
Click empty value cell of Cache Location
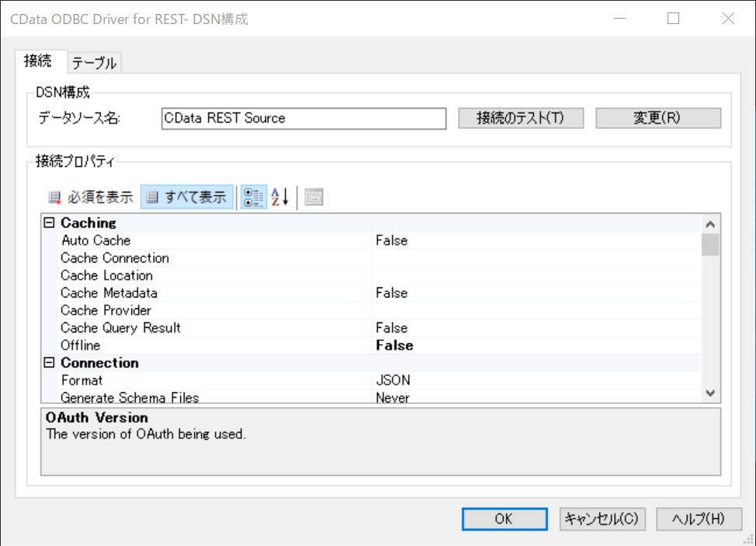(x=536, y=276)
